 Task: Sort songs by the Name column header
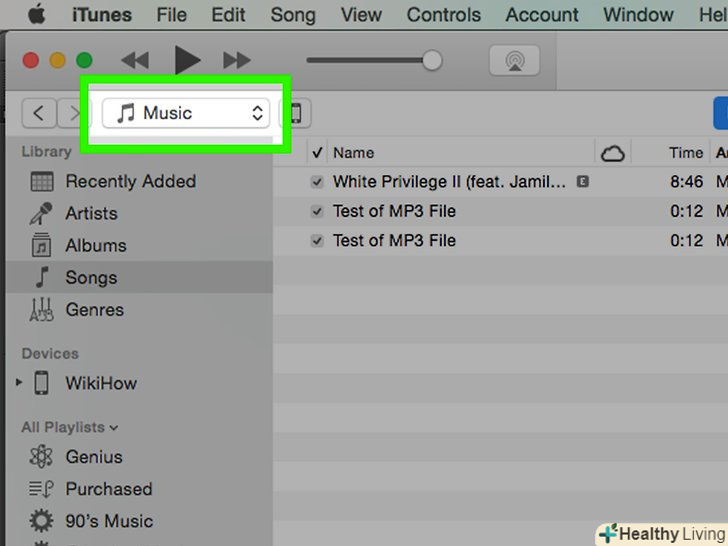click(x=353, y=153)
